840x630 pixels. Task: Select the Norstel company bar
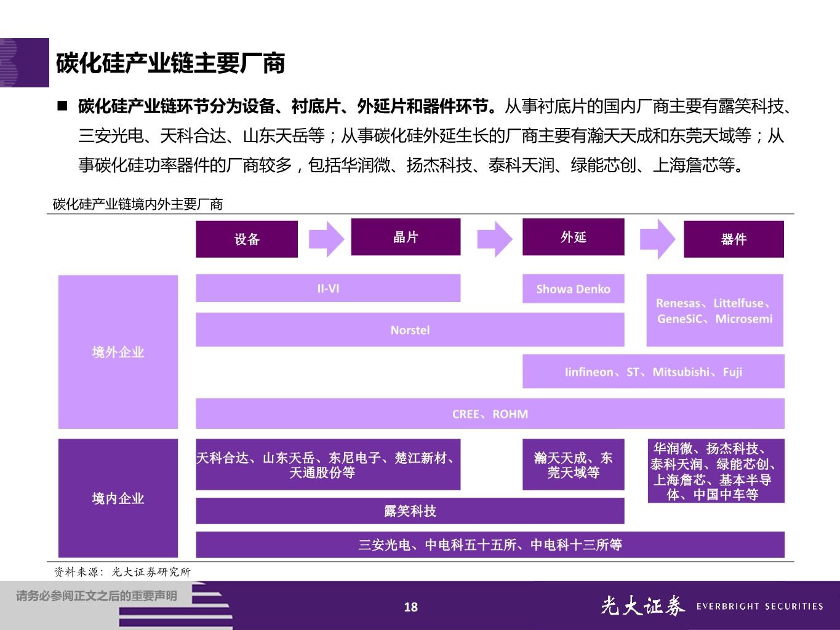(x=410, y=330)
